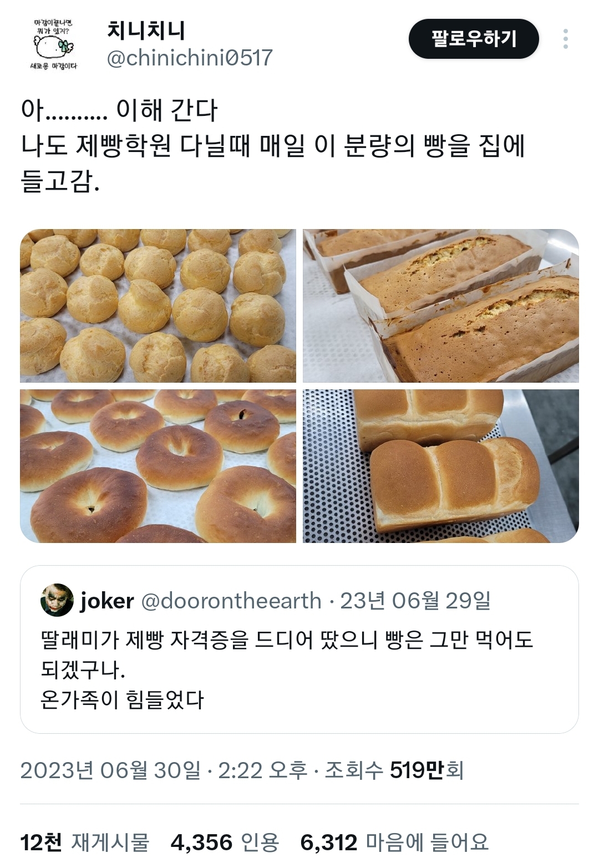The height and width of the screenshot is (868, 599).
Task: Open the white bread loaf photo
Action: 441,466
